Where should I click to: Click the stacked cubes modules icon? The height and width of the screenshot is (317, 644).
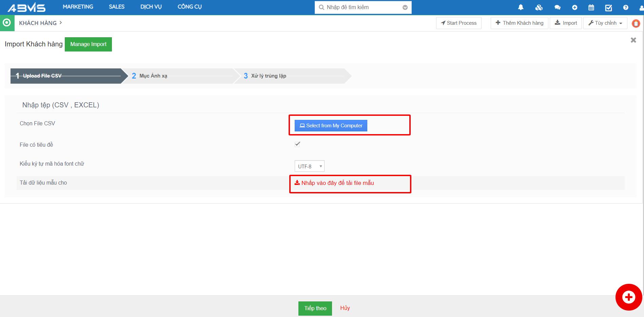click(x=539, y=7)
